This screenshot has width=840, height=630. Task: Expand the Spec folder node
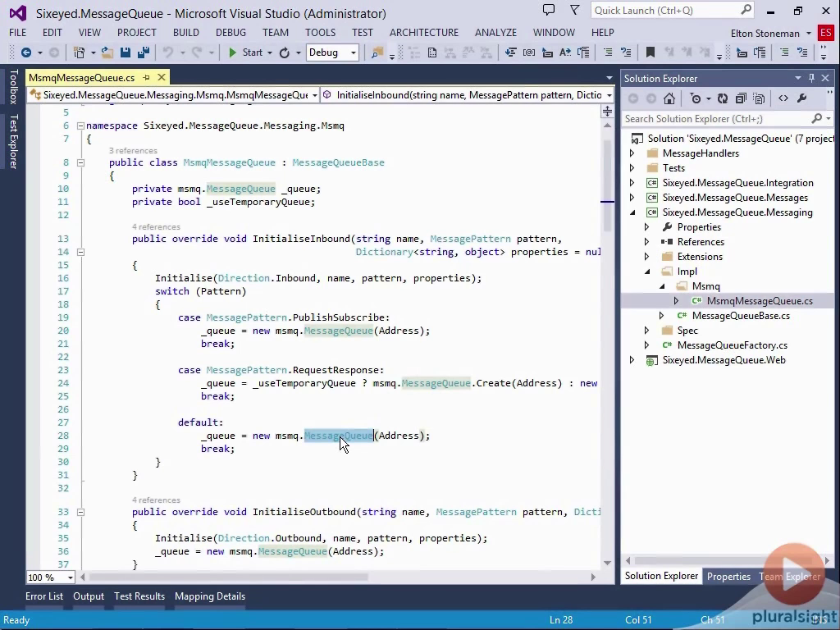[646, 331]
